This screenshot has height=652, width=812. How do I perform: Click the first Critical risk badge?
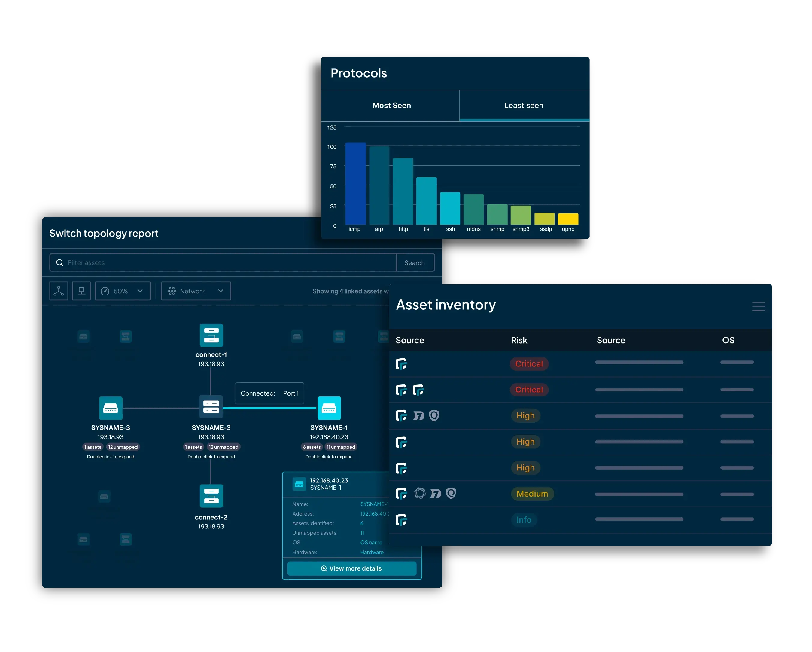coord(529,364)
